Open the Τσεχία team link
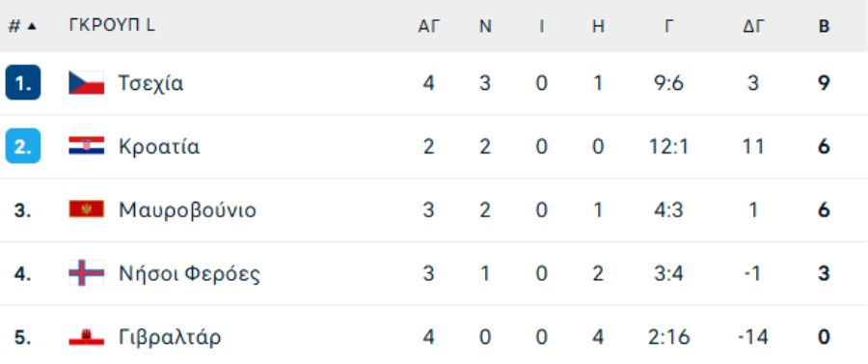The width and height of the screenshot is (868, 364). (x=151, y=84)
